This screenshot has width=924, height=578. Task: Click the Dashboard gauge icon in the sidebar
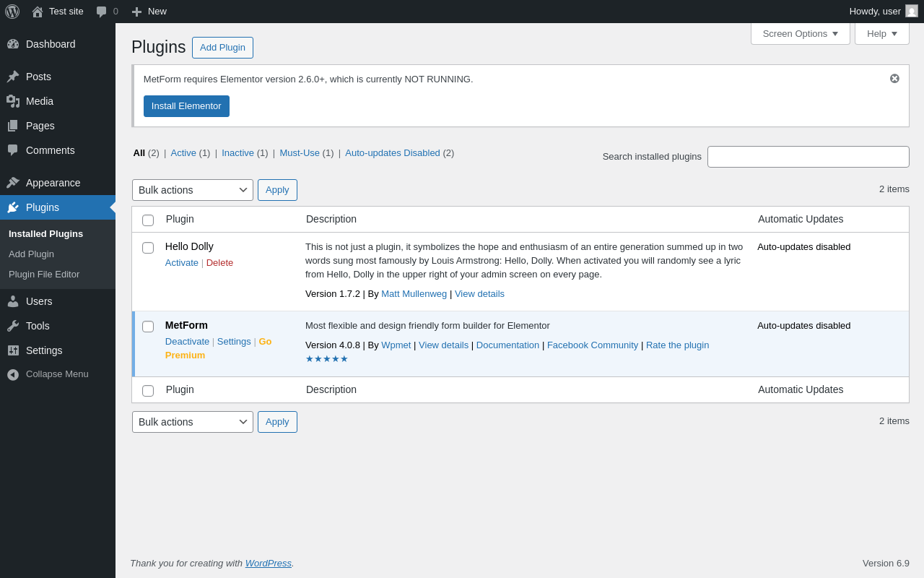(13, 44)
